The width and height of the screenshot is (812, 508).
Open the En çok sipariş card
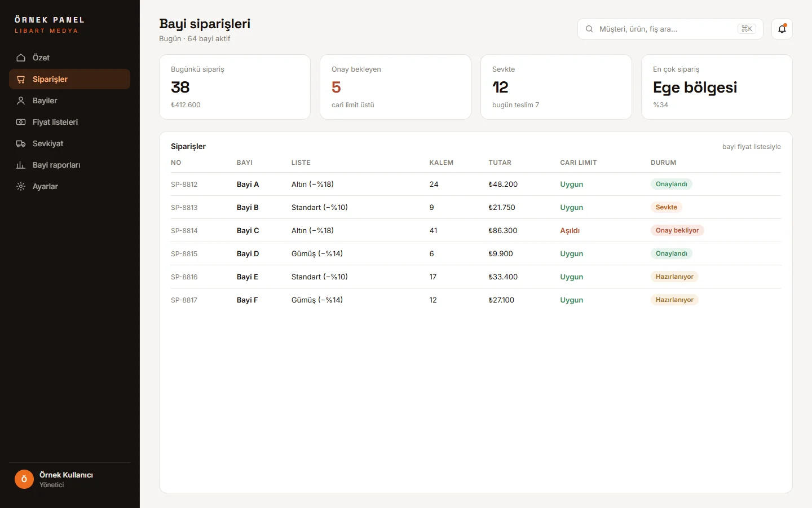717,87
